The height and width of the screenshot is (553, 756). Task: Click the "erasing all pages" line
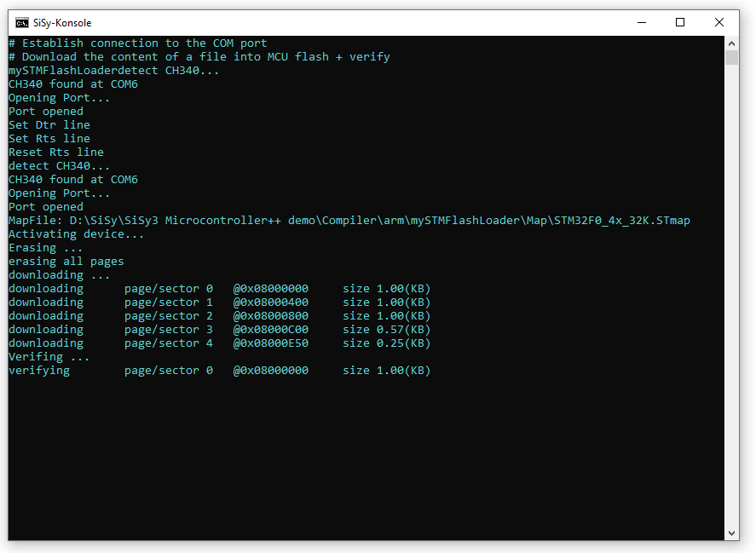pyautogui.click(x=66, y=262)
